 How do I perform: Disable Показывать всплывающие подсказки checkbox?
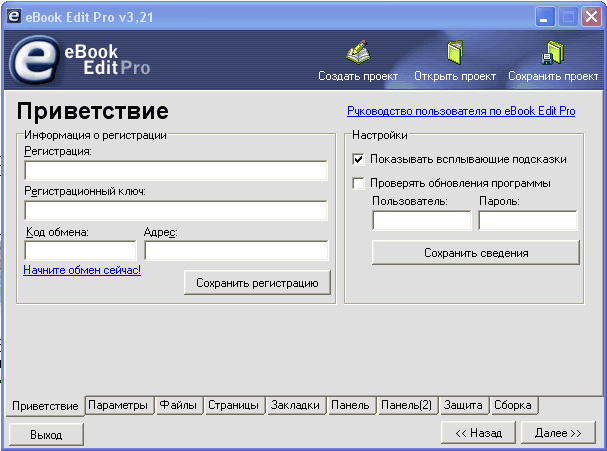[x=359, y=159]
